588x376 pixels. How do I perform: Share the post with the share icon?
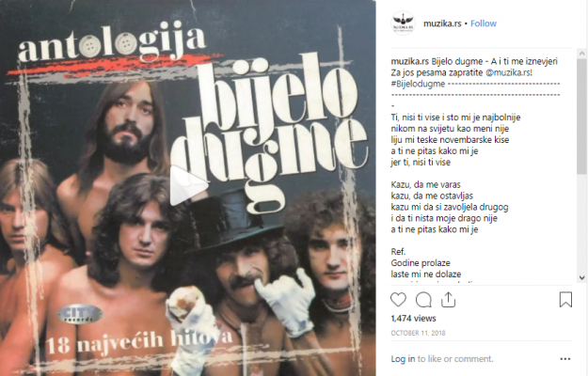[x=448, y=300]
